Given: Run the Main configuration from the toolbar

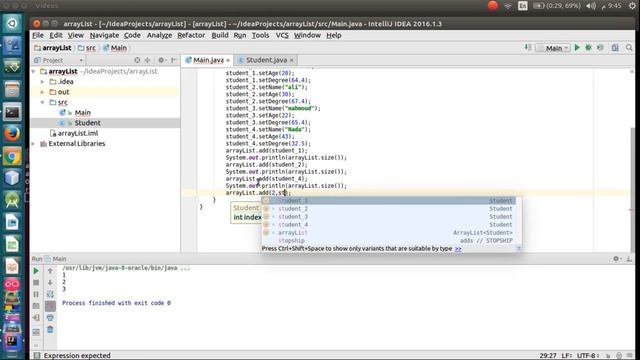Looking at the screenshot, I should 577,48.
